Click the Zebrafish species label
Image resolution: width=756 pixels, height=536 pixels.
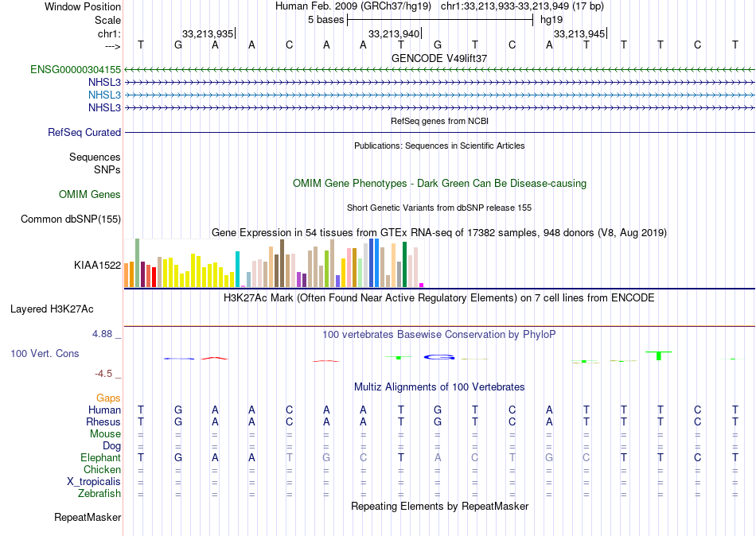click(x=99, y=494)
